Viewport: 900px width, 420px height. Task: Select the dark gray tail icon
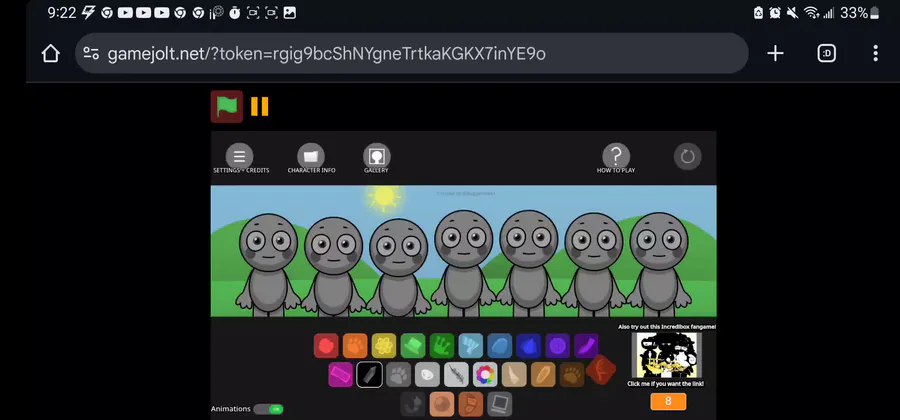coord(413,404)
